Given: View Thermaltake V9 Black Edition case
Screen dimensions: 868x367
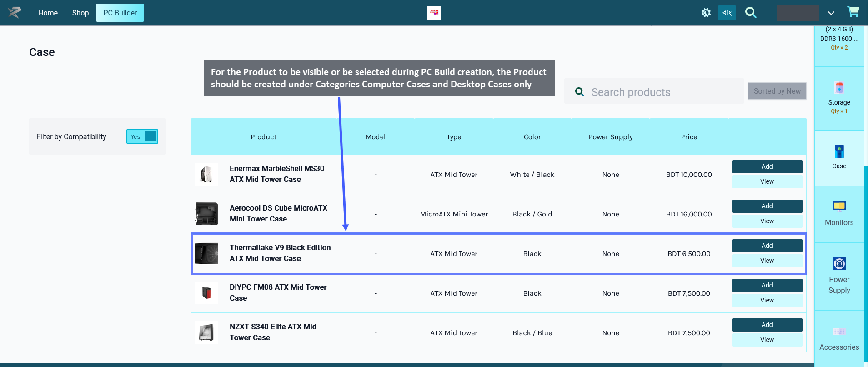Looking at the screenshot, I should click(x=767, y=261).
